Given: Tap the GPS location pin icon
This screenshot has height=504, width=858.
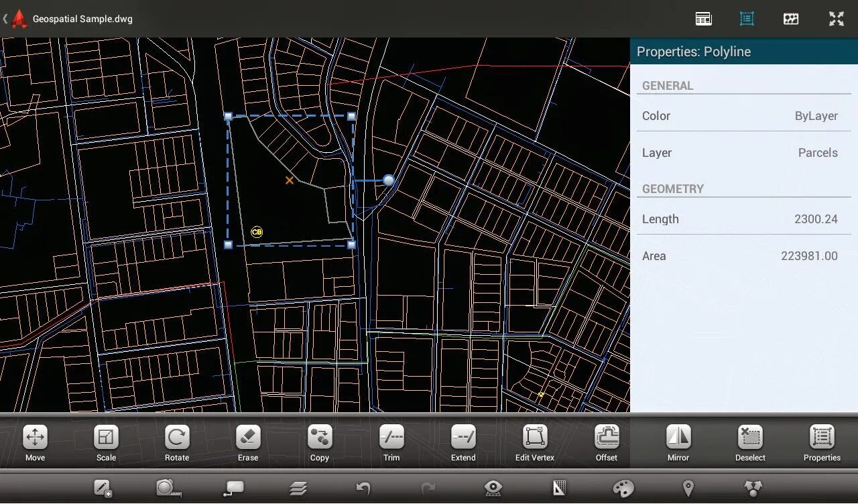Looking at the screenshot, I should point(688,489).
